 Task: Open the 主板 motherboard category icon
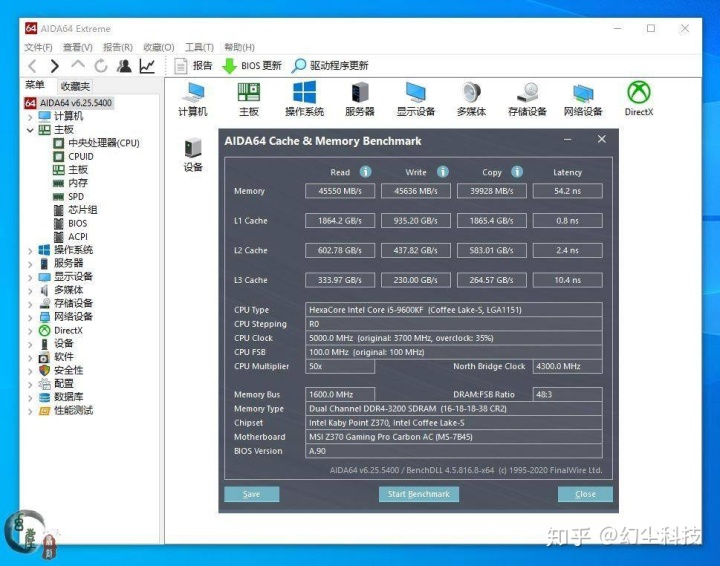coord(249,99)
